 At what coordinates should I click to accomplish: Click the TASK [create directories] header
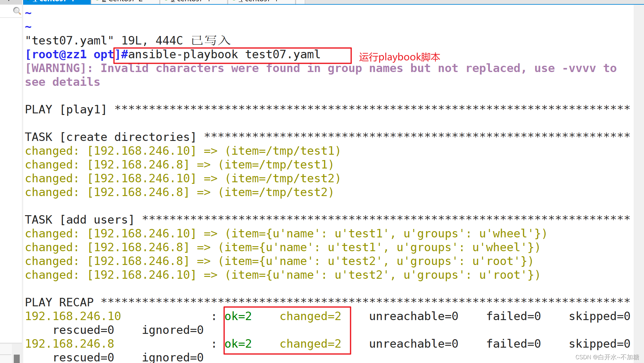pos(110,137)
